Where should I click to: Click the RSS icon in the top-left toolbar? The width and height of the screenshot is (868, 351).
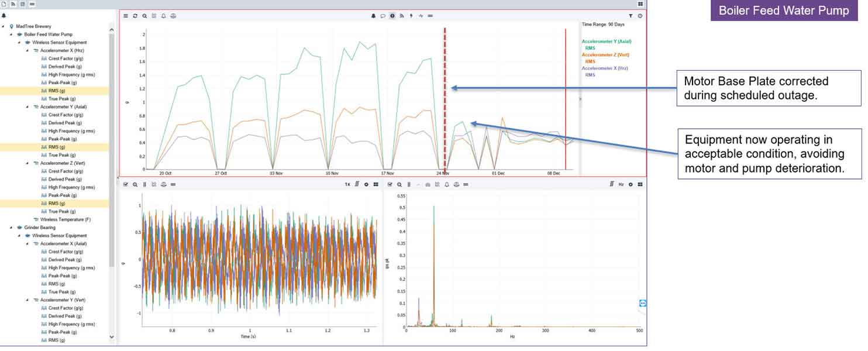coord(13,4)
